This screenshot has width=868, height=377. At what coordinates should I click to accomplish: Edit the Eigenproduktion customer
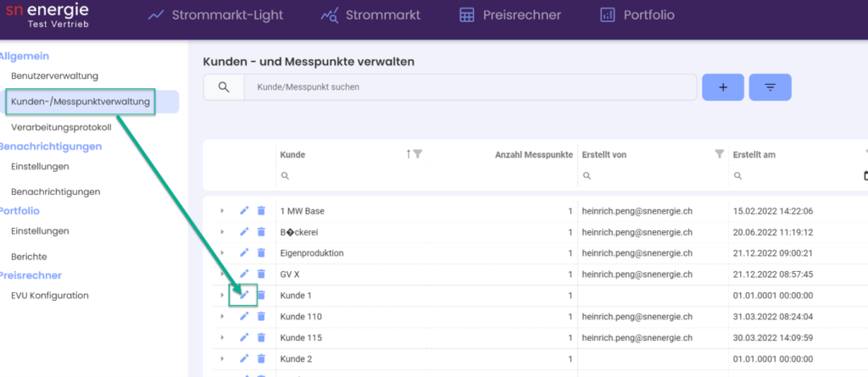click(244, 252)
